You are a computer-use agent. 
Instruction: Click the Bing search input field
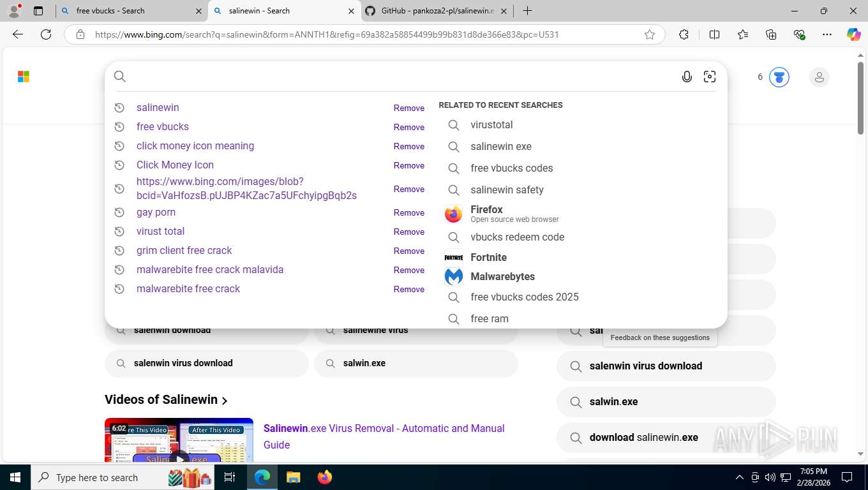tap(402, 77)
